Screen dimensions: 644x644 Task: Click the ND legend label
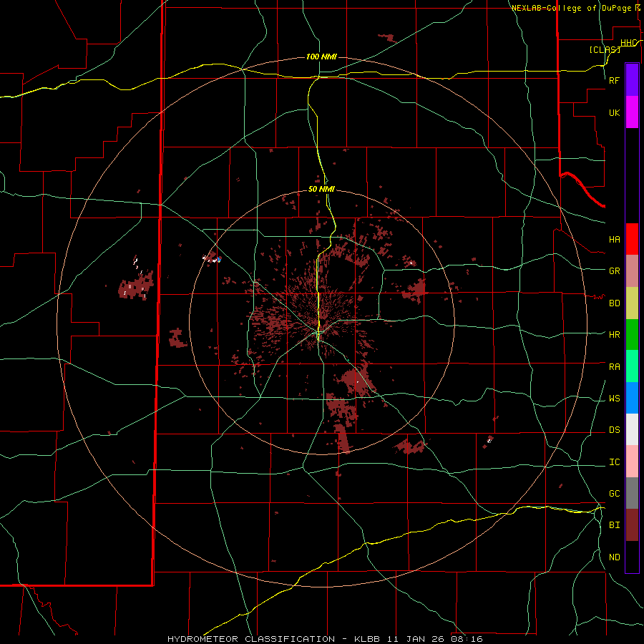point(614,557)
